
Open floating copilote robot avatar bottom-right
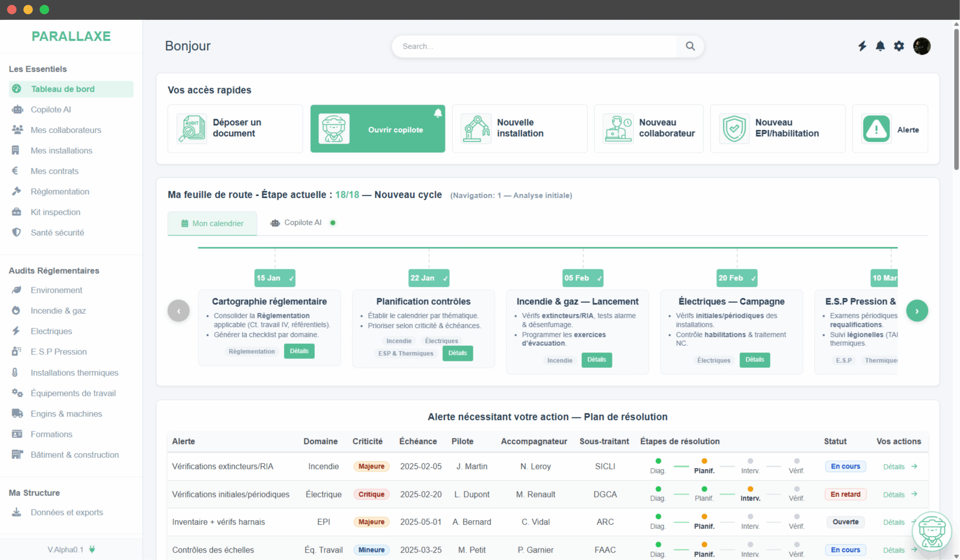pyautogui.click(x=931, y=531)
